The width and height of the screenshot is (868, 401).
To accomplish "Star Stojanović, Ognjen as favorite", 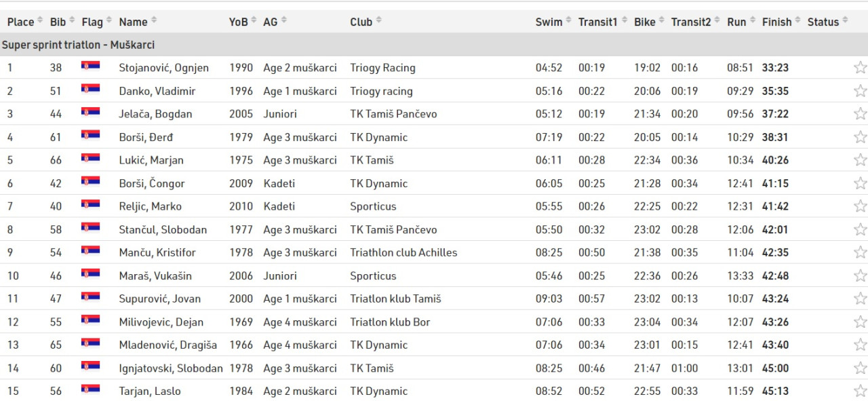I will pyautogui.click(x=860, y=67).
